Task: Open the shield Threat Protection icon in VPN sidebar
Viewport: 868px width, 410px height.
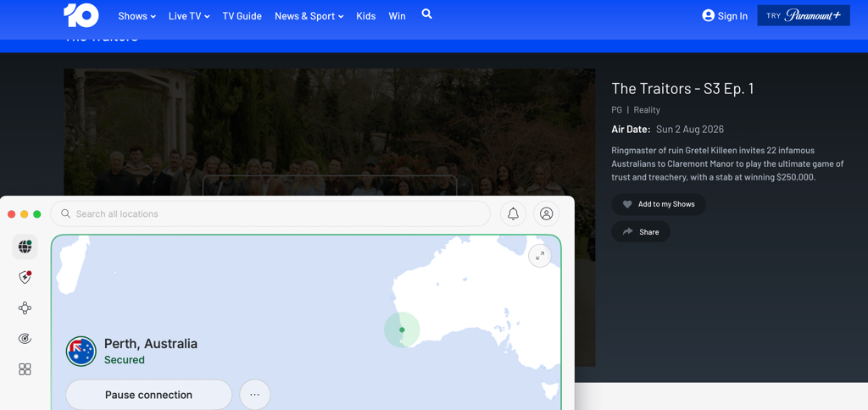Action: tap(25, 277)
